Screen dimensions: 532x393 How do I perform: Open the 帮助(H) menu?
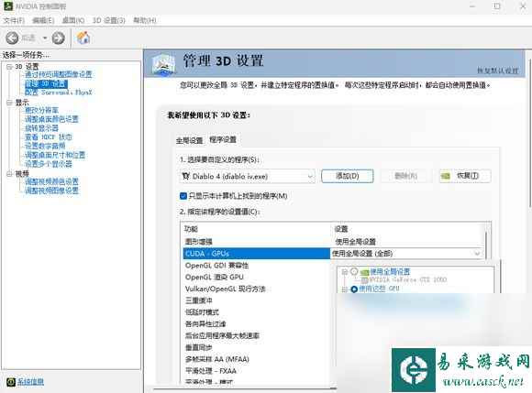click(145, 20)
